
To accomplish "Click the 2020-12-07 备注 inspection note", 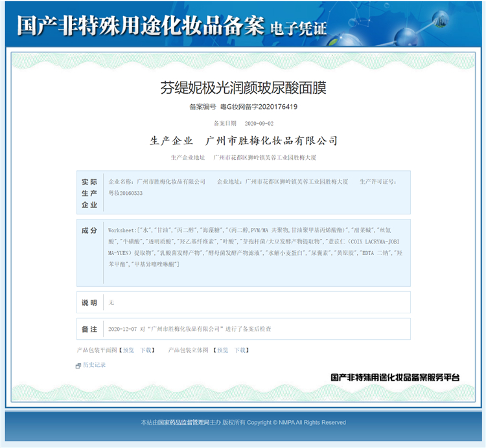I will [x=189, y=329].
